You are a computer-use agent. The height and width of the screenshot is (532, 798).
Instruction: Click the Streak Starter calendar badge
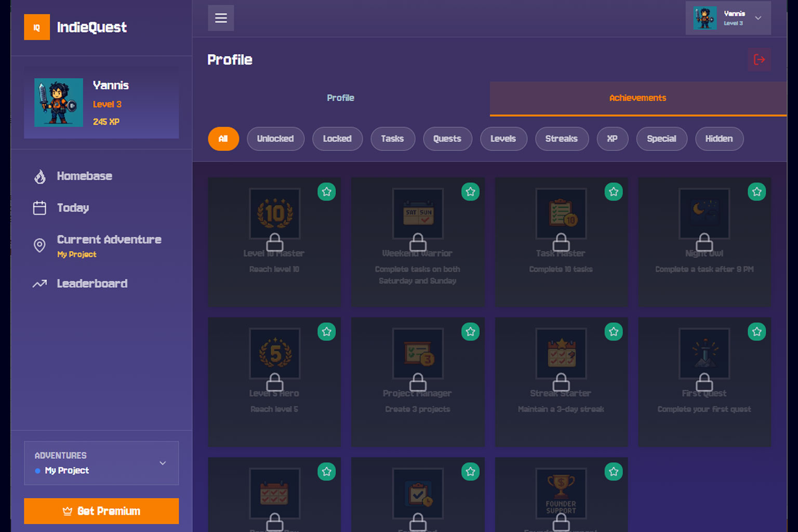[x=561, y=353]
